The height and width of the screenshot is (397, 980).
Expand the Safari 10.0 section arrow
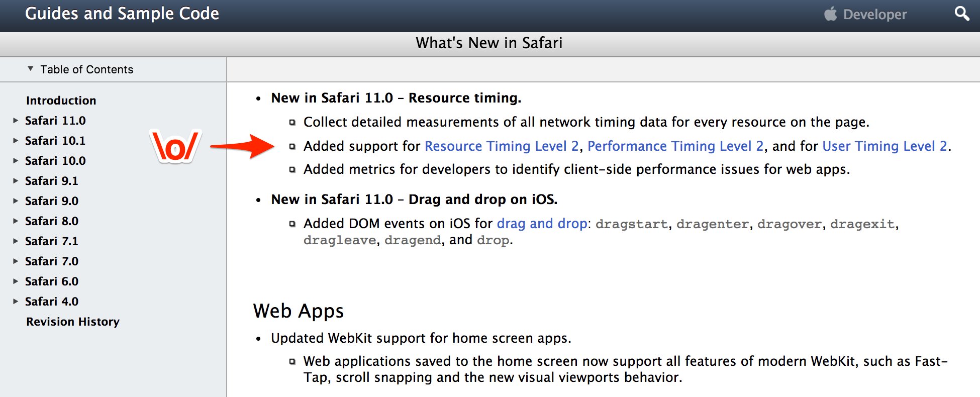16,161
